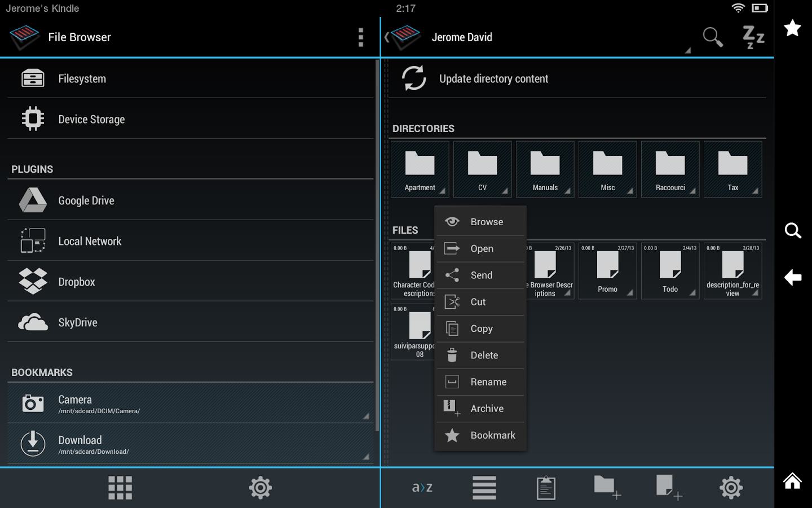Select Cut in the context menu

pyautogui.click(x=480, y=301)
